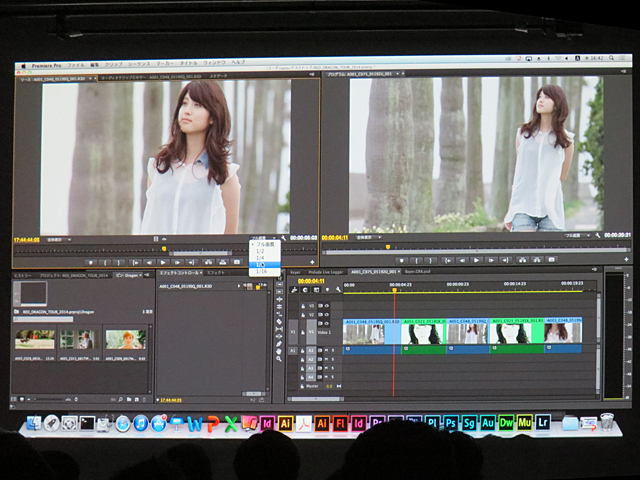Viewport: 640px width, 480px height.
Task: Open Program monitor settings wrench
Action: tap(598, 236)
